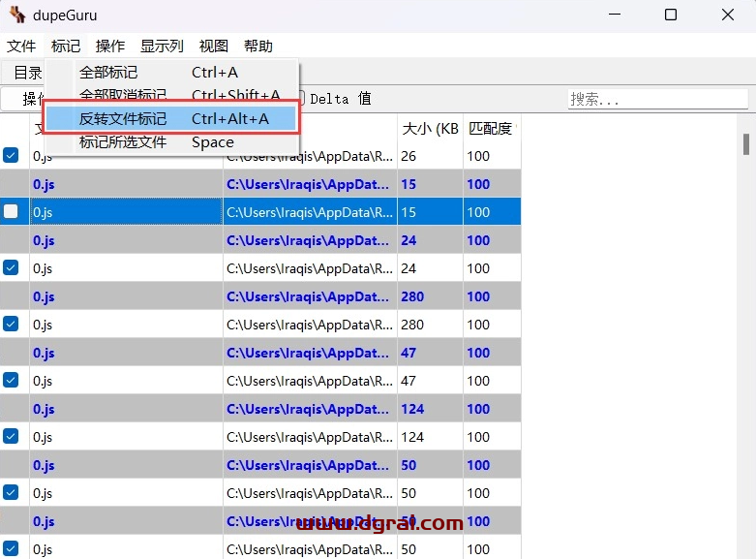Click the bold size value 24
The image size is (756, 559).
408,240
